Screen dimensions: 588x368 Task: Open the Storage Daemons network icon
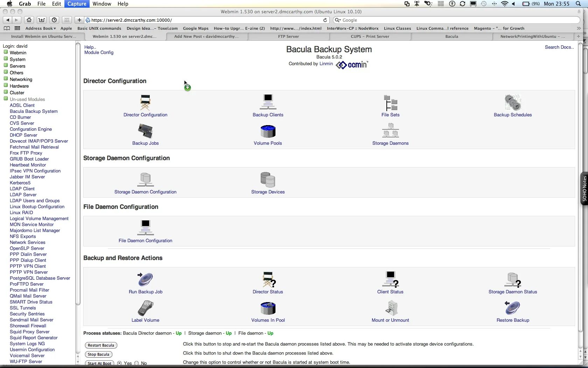coord(390,130)
